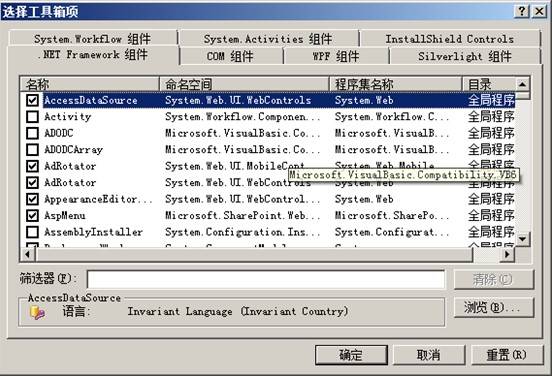Open the System.Activities 组件 tab
This screenshot has height=376, width=552.
pyautogui.click(x=268, y=39)
